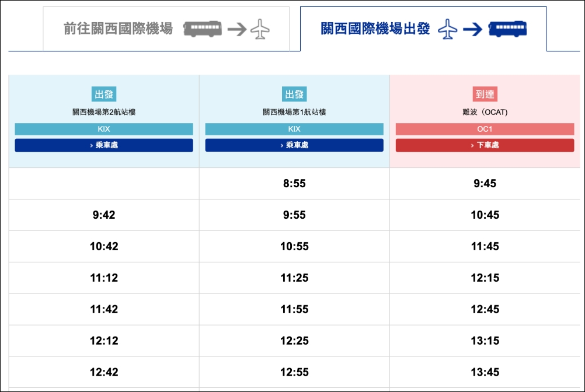Image resolution: width=585 pixels, height=392 pixels.
Task: Open 乘車處 for 關西機場第1航站樓
Action: (x=294, y=145)
